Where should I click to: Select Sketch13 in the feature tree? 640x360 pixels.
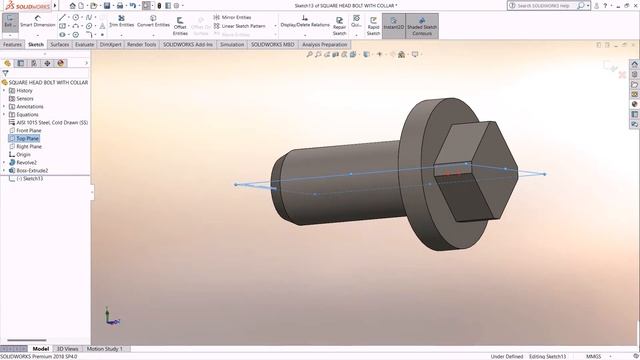pyautogui.click(x=26, y=179)
